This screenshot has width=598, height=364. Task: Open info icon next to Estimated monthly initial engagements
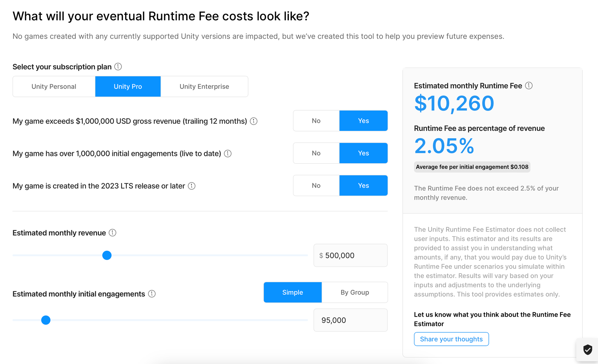click(x=152, y=294)
